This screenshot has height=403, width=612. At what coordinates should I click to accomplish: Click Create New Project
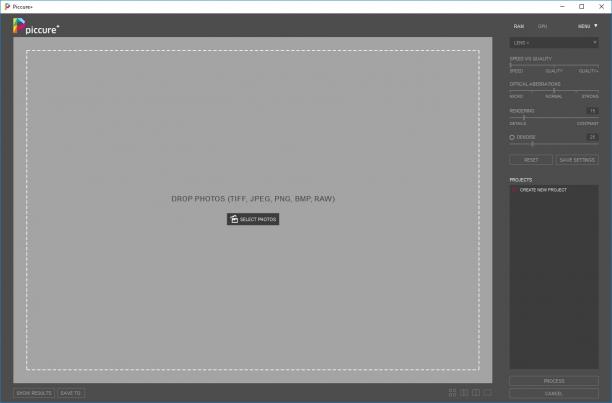[x=543, y=190]
